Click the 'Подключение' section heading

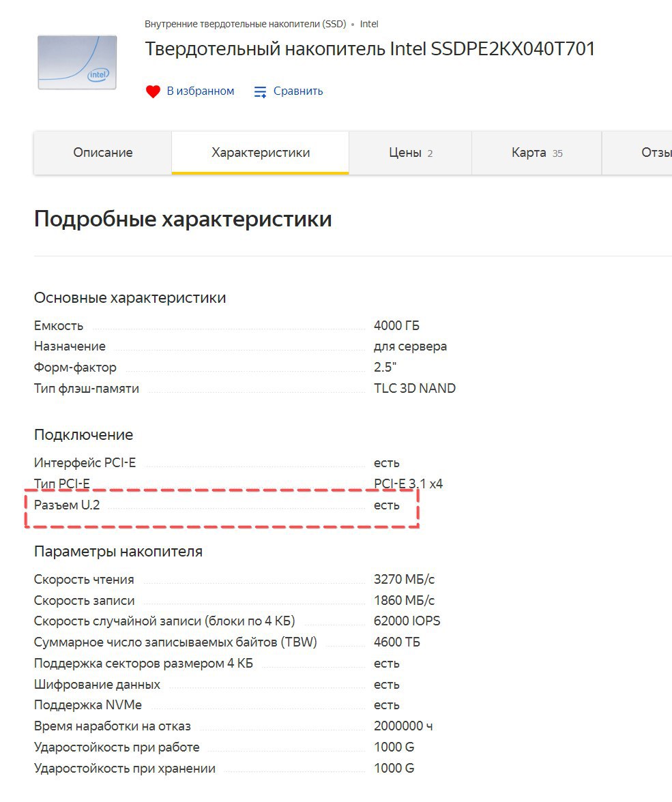(x=83, y=435)
